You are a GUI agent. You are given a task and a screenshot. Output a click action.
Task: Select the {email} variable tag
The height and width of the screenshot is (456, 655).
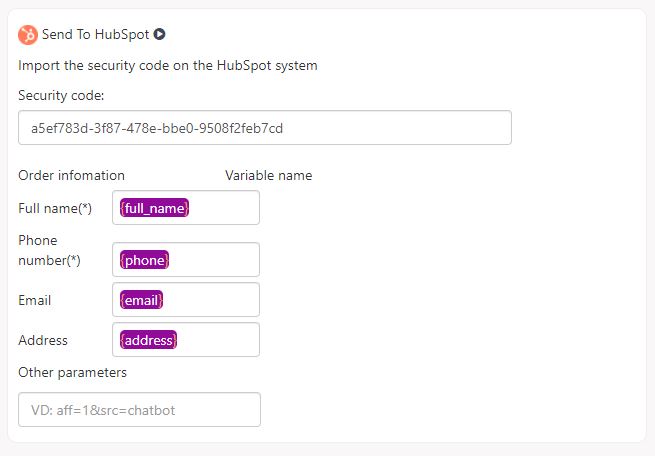[x=141, y=300]
